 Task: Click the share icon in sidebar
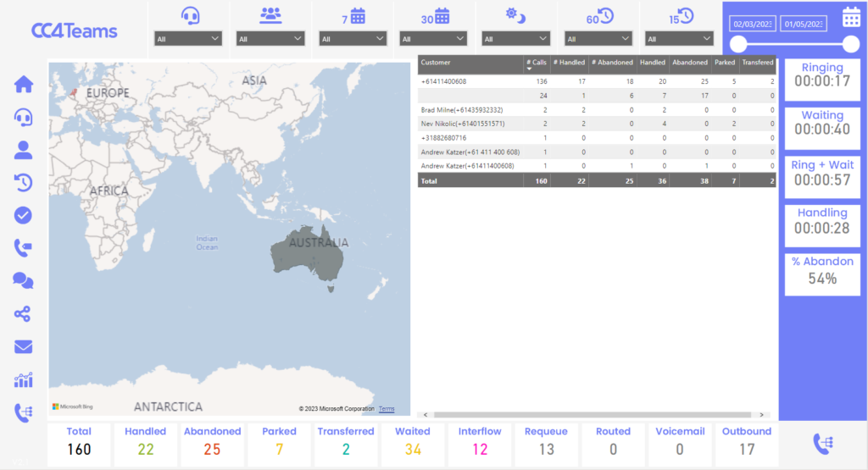24,314
